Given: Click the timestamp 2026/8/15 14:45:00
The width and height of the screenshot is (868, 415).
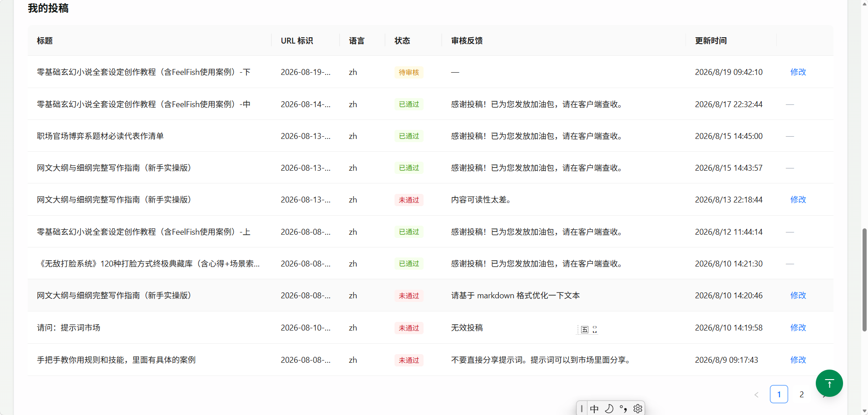Looking at the screenshot, I should (x=729, y=136).
